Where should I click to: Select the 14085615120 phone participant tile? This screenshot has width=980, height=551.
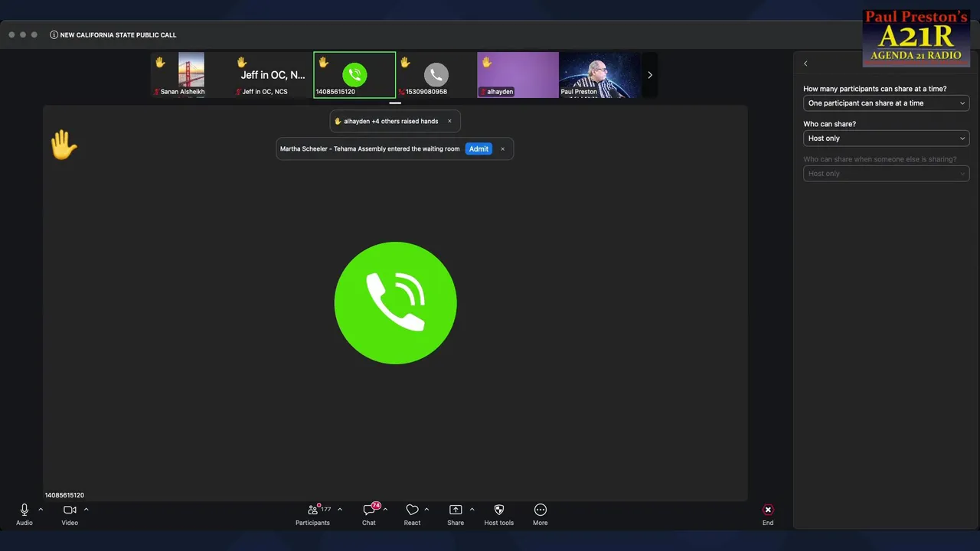point(354,75)
